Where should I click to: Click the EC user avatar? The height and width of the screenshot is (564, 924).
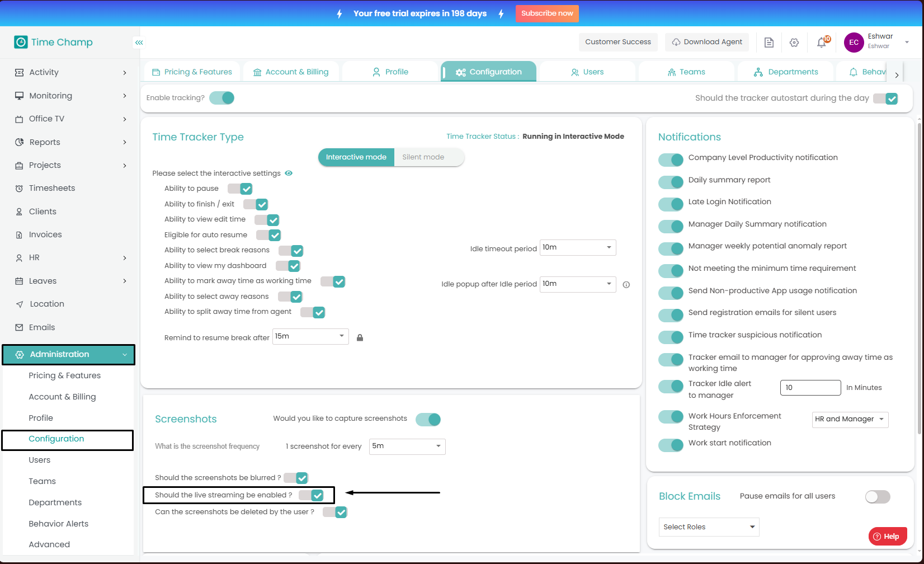[854, 43]
